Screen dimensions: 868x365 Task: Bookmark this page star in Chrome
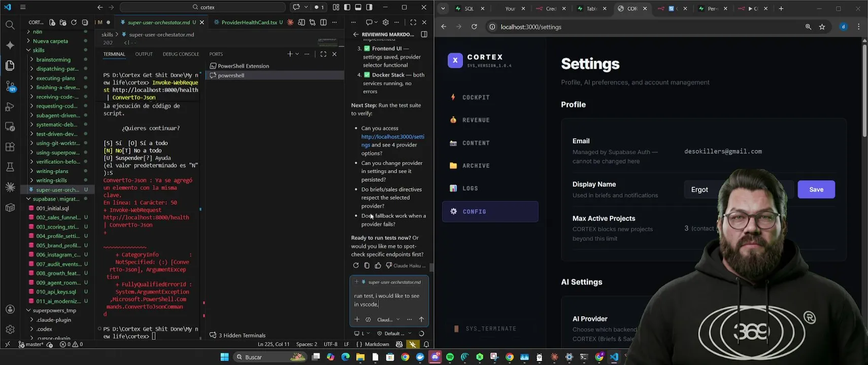coord(822,27)
